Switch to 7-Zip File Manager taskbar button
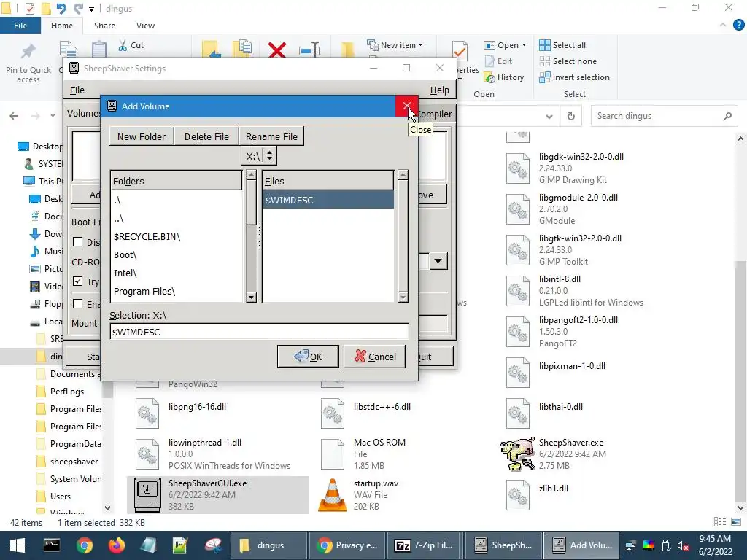Image resolution: width=747 pixels, height=560 pixels. pos(424,545)
